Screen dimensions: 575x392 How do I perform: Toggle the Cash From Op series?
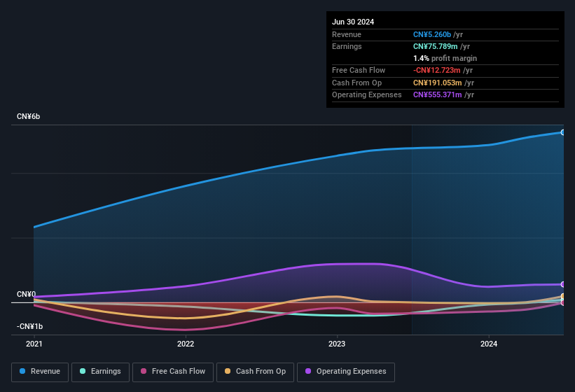pyautogui.click(x=255, y=372)
